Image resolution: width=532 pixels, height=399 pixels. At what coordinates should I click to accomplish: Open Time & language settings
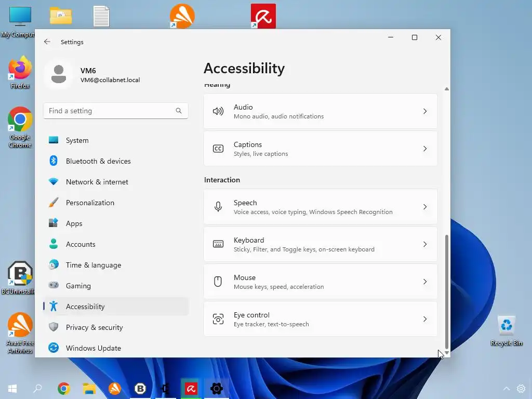coord(116,265)
